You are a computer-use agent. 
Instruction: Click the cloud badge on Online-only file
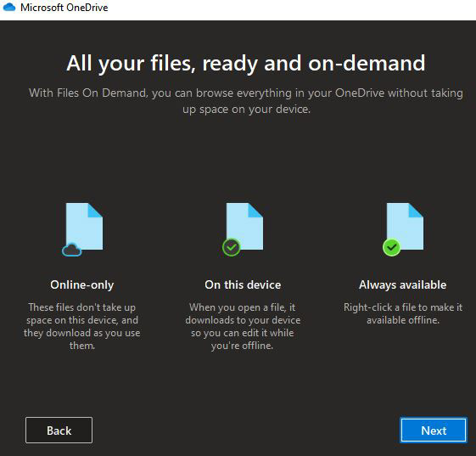[71, 250]
